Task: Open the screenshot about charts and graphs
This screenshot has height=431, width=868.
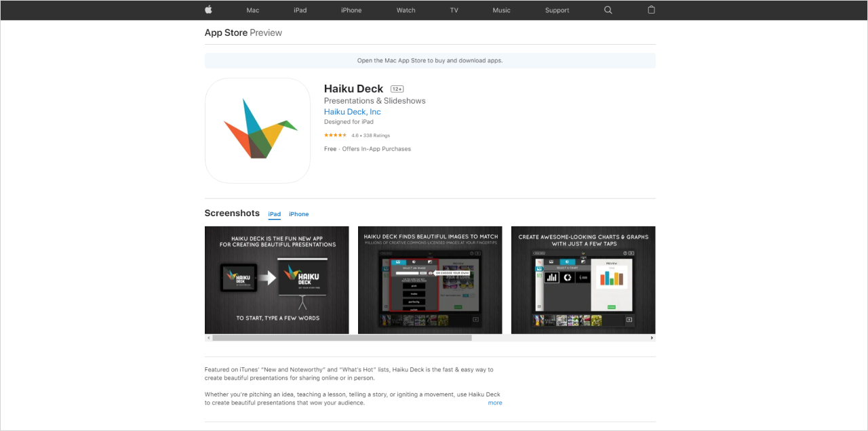Action: [583, 280]
